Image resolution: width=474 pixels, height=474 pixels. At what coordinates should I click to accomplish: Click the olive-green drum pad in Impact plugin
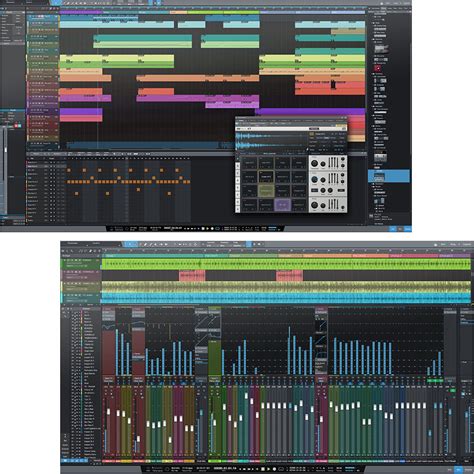point(266,191)
